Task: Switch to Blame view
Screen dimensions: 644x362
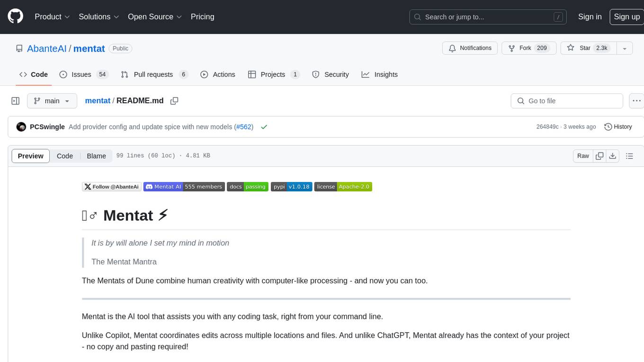Action: [96, 156]
